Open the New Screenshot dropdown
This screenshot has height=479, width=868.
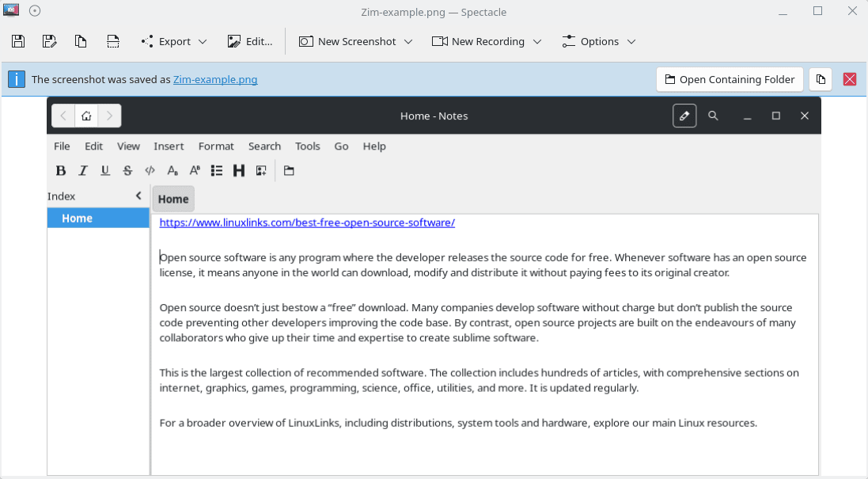coord(355,41)
